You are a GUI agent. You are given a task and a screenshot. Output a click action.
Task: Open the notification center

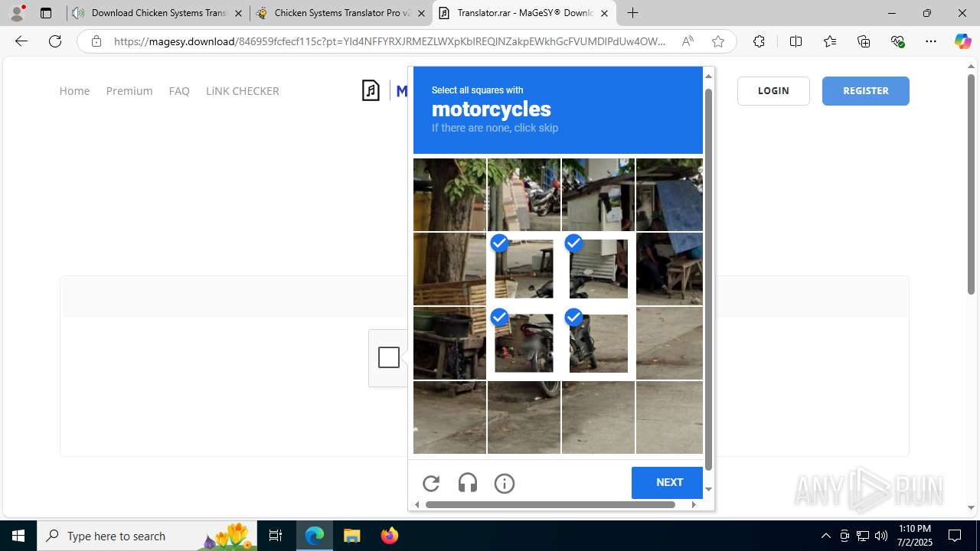pyautogui.click(x=955, y=536)
